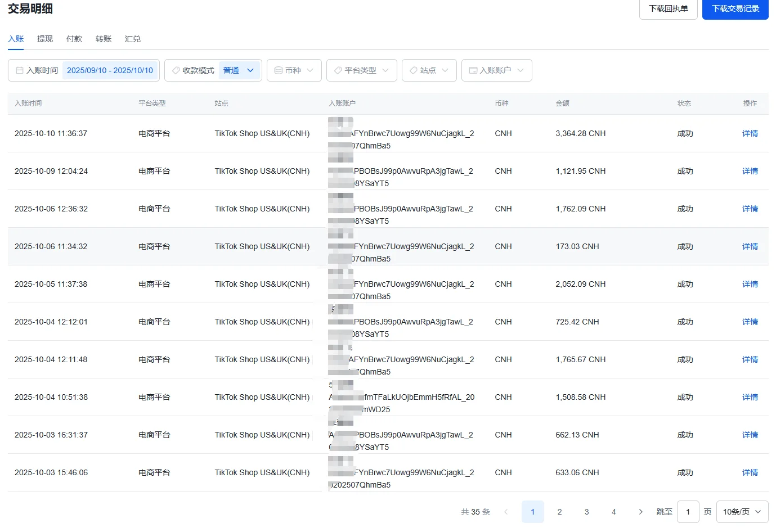Image resolution: width=776 pixels, height=532 pixels.
Task: Click the 平台类型 column header
Action: pyautogui.click(x=152, y=103)
